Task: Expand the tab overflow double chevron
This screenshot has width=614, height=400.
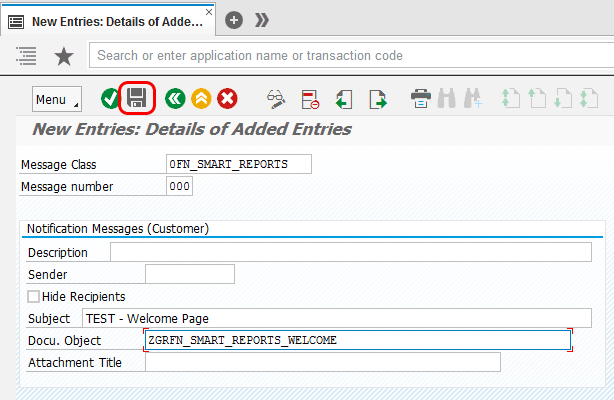Action: pos(262,19)
